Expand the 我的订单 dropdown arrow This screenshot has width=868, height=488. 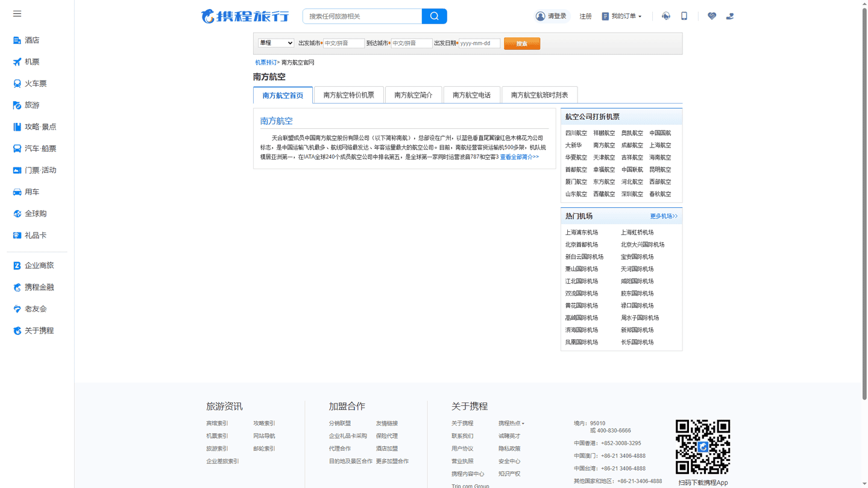[x=640, y=17]
